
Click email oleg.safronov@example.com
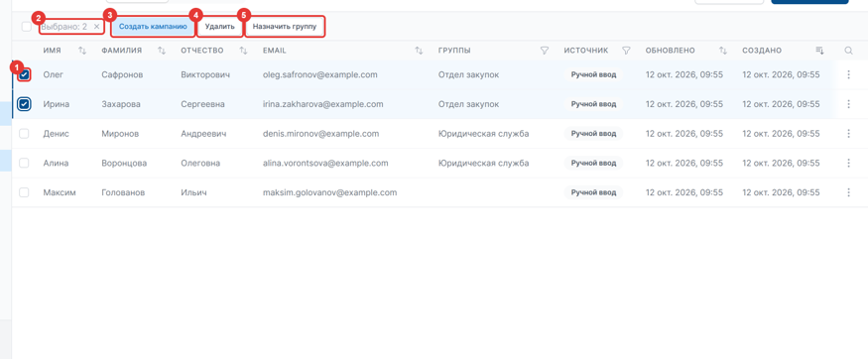pyautogui.click(x=320, y=74)
